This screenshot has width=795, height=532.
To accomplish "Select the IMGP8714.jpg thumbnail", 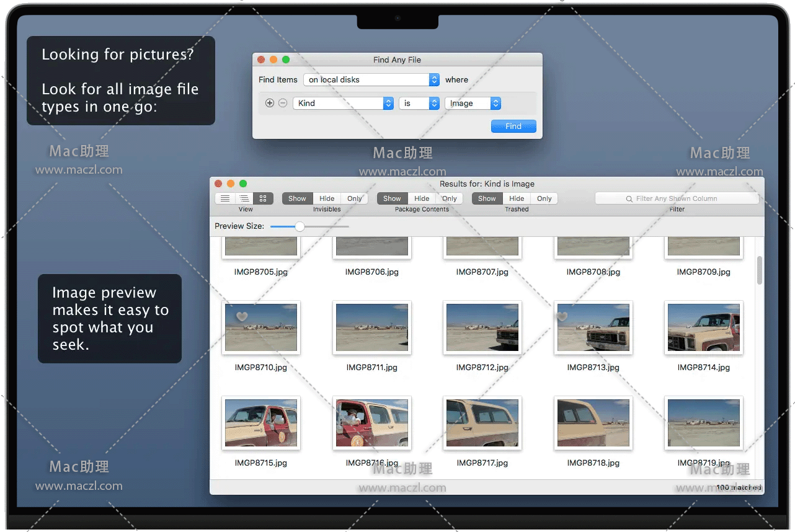I will pyautogui.click(x=703, y=327).
